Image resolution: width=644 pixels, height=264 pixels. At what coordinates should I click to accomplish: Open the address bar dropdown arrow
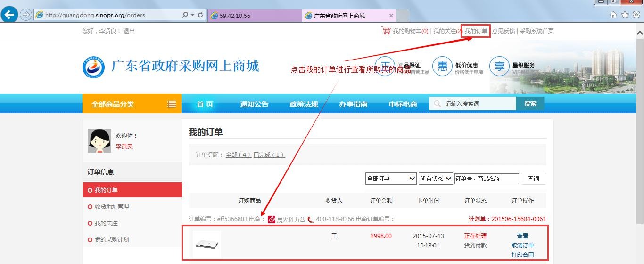tap(192, 15)
